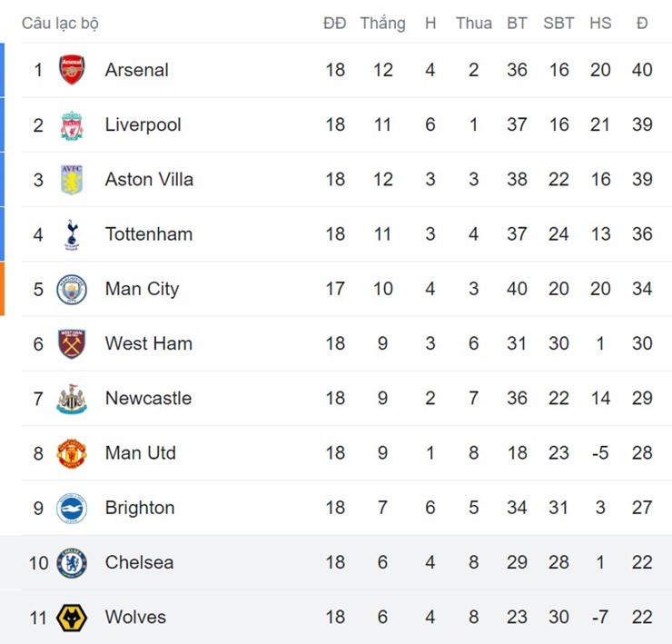Click the "SBT" column header
This screenshot has height=644, width=672.
click(558, 23)
